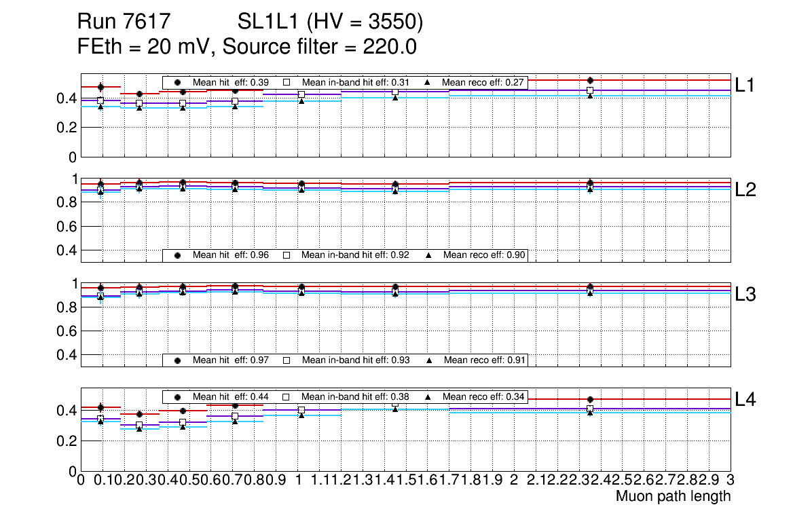Click the L4 panel label
812x524 pixels.
[x=745, y=400]
